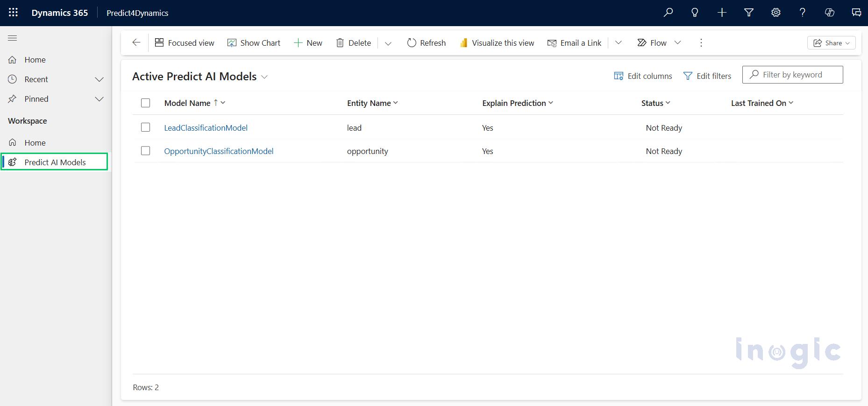
Task: Open the Copilot icon in header
Action: click(829, 13)
